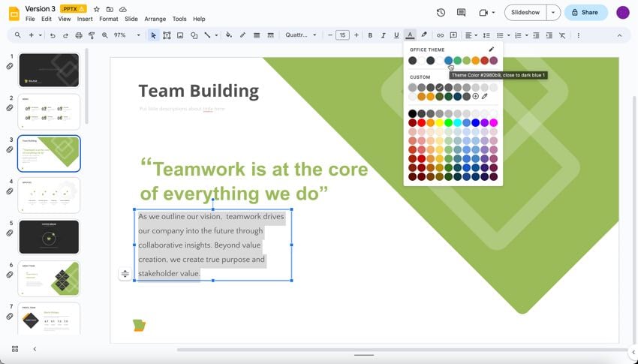Edit Office theme colors pencil icon
The height and width of the screenshot is (364, 638).
(x=492, y=50)
